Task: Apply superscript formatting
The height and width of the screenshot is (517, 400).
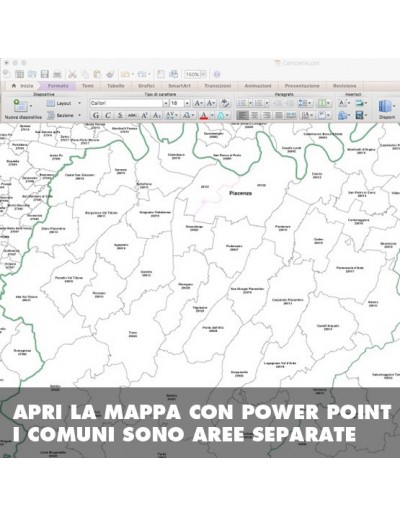Action: coord(144,115)
